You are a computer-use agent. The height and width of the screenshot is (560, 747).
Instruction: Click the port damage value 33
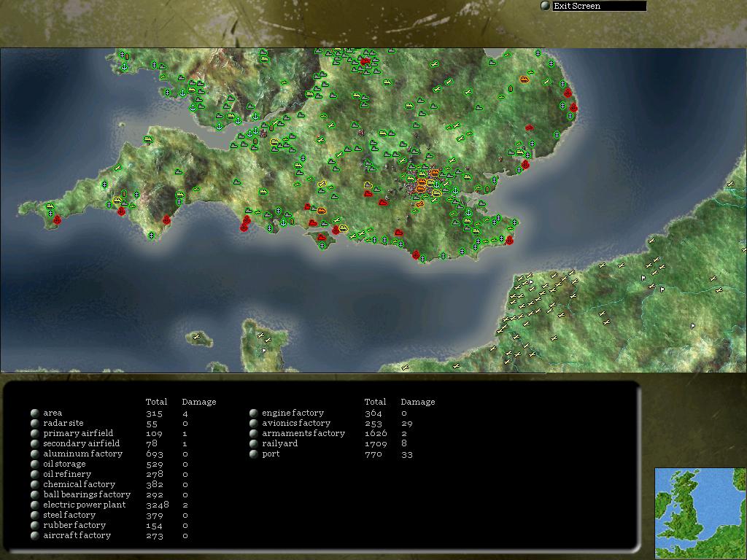pos(407,454)
